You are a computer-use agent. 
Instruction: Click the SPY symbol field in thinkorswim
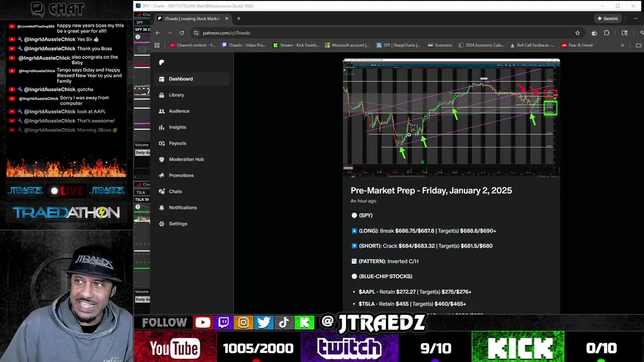tap(142, 22)
